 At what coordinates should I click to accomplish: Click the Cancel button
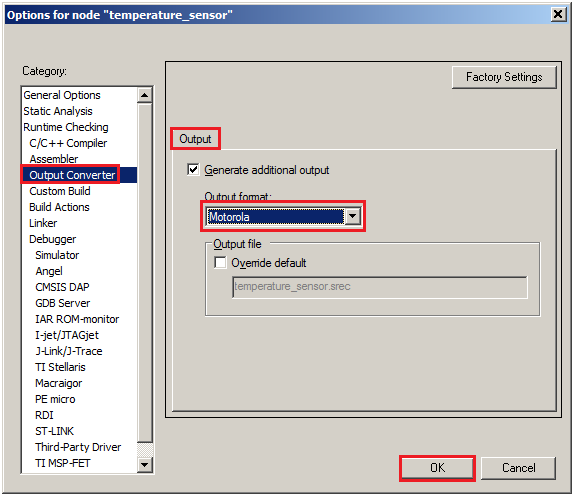(518, 467)
